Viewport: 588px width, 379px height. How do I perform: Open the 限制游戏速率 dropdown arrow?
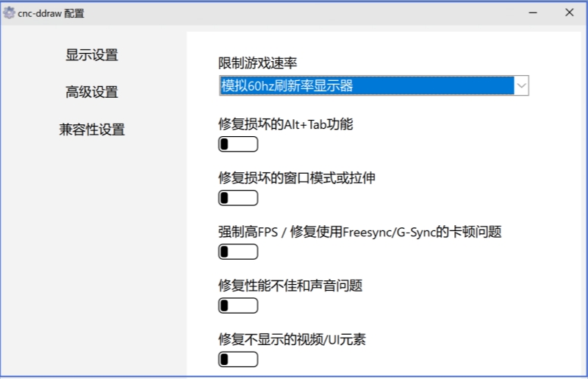click(521, 85)
